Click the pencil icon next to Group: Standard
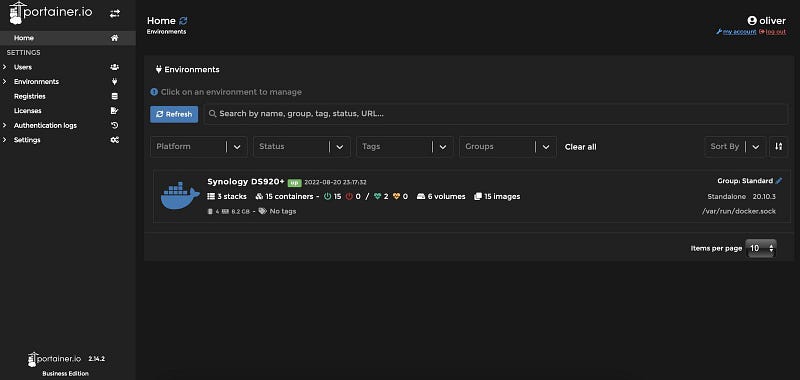This screenshot has height=380, width=800. pos(779,181)
